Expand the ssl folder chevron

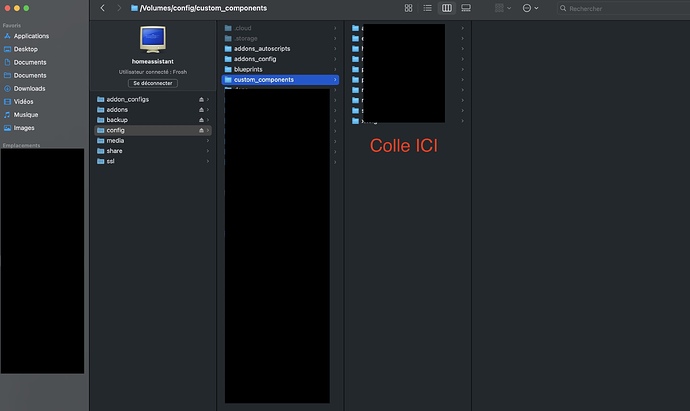[x=208, y=161]
